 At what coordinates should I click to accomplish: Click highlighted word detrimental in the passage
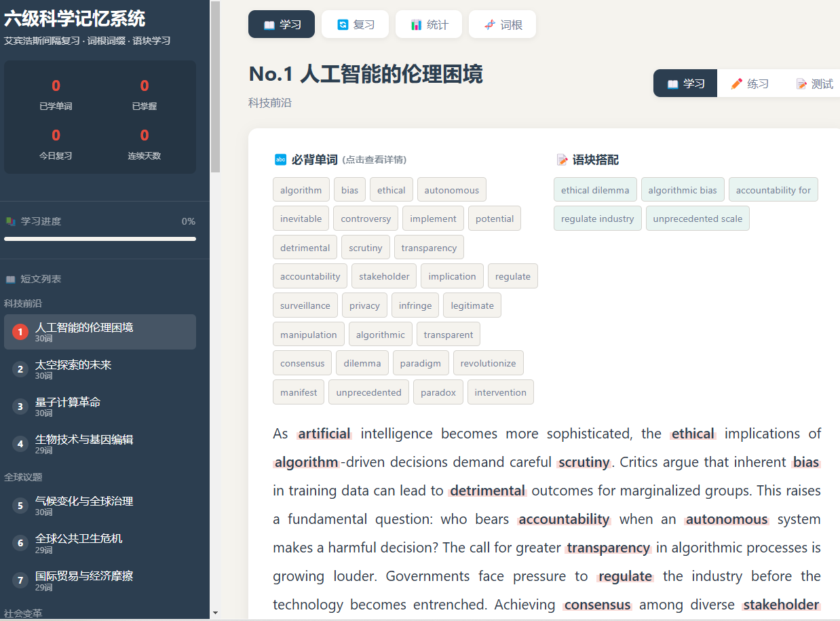[488, 491]
